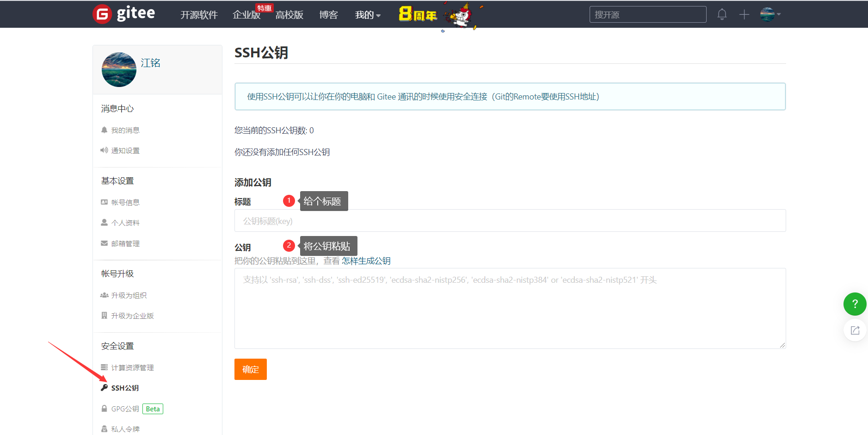This screenshot has width=868, height=435.
Task: Click the lock icon beside GPG公钥
Action: click(x=104, y=408)
